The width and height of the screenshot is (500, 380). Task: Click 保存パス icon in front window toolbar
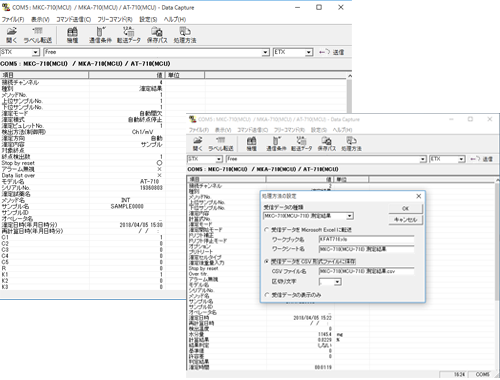pos(326,144)
